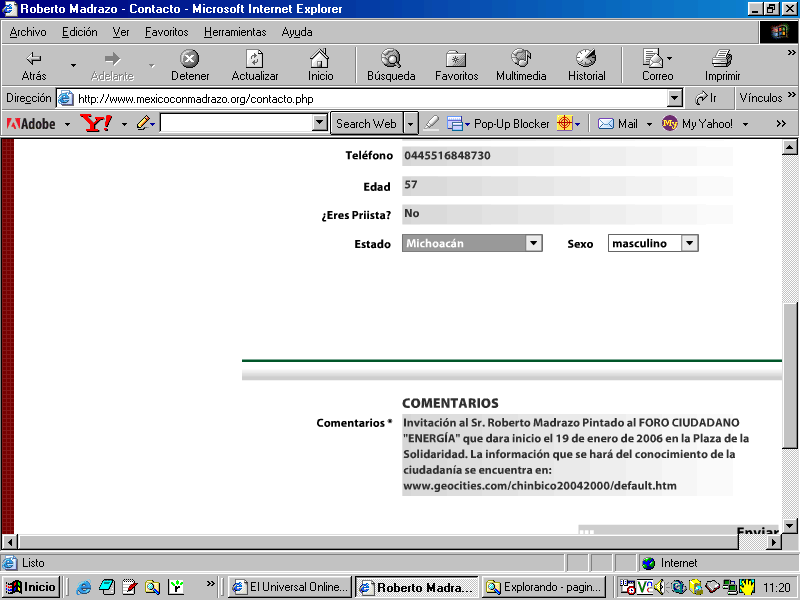Refresh page with Actualizar icon
This screenshot has width=800, height=600.
(255, 59)
